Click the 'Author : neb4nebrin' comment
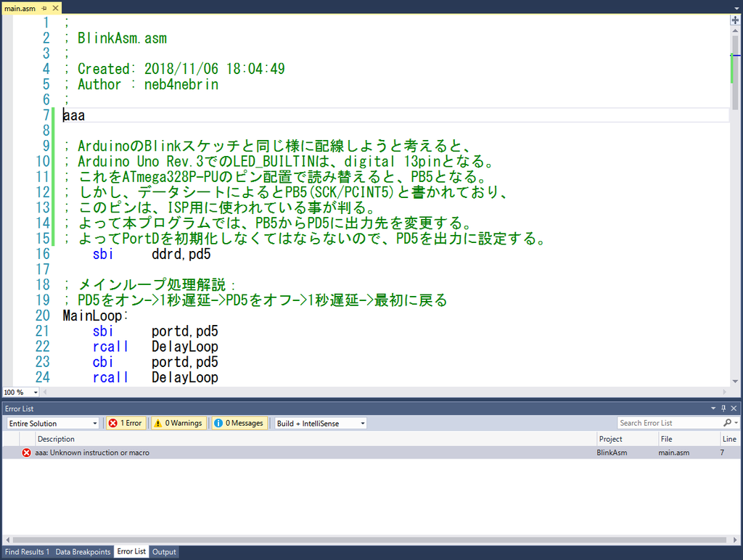Viewport: 743px width, 560px height. (x=148, y=84)
